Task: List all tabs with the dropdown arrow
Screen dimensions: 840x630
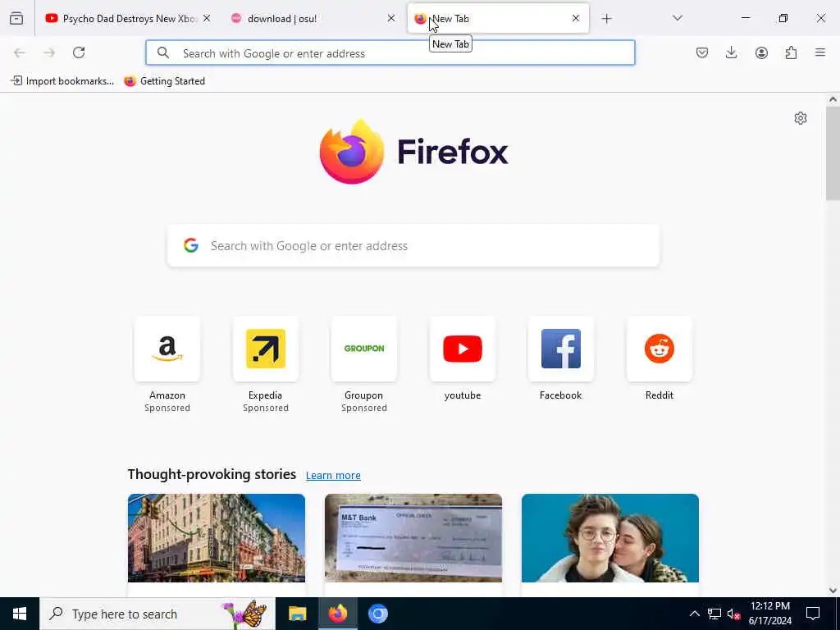Action: [677, 19]
